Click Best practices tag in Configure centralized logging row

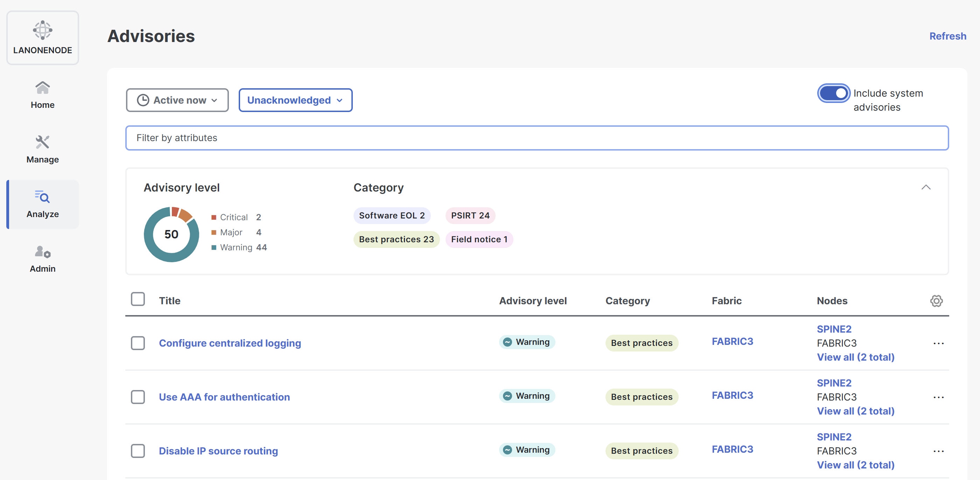coord(642,343)
